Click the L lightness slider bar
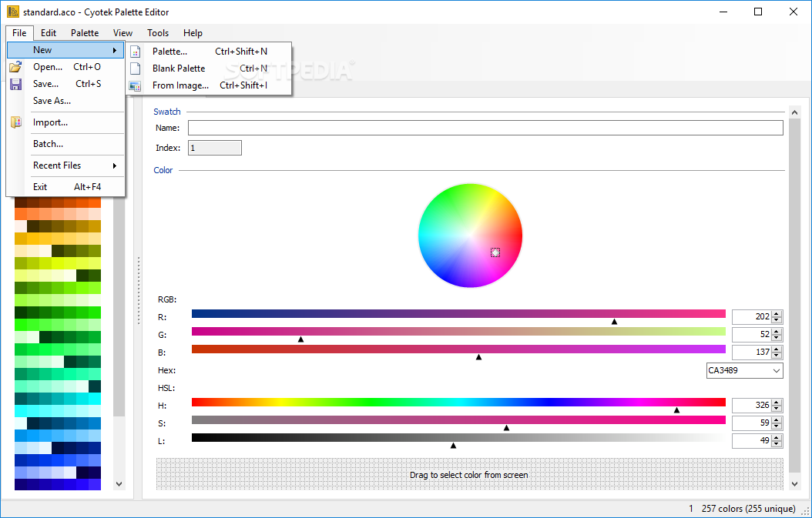Screen dimensions: 812x518 pyautogui.click(x=458, y=438)
